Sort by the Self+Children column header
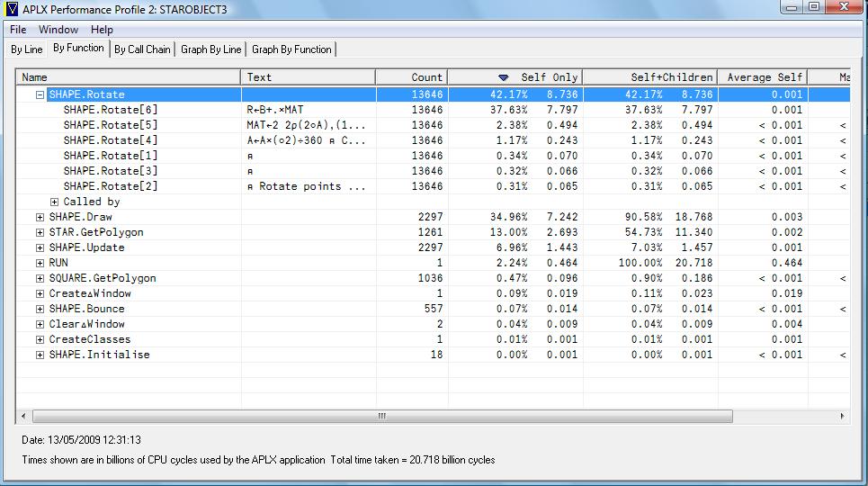This screenshot has height=486, width=868. coord(650,77)
